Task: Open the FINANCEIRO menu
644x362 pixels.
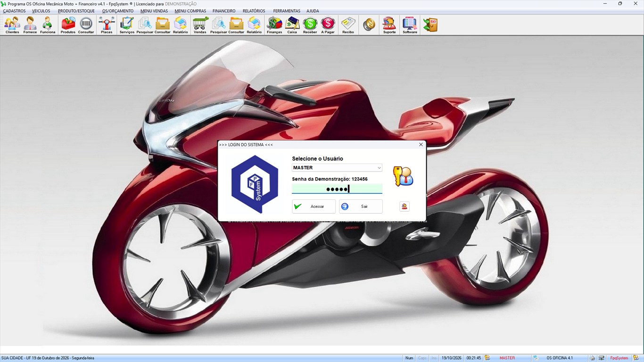Action: point(224,11)
